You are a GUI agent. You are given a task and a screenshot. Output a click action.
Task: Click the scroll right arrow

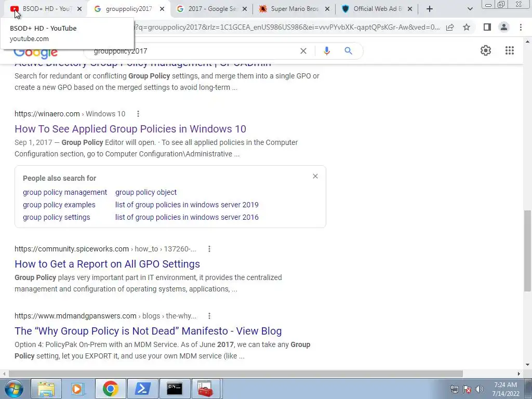pos(519,374)
